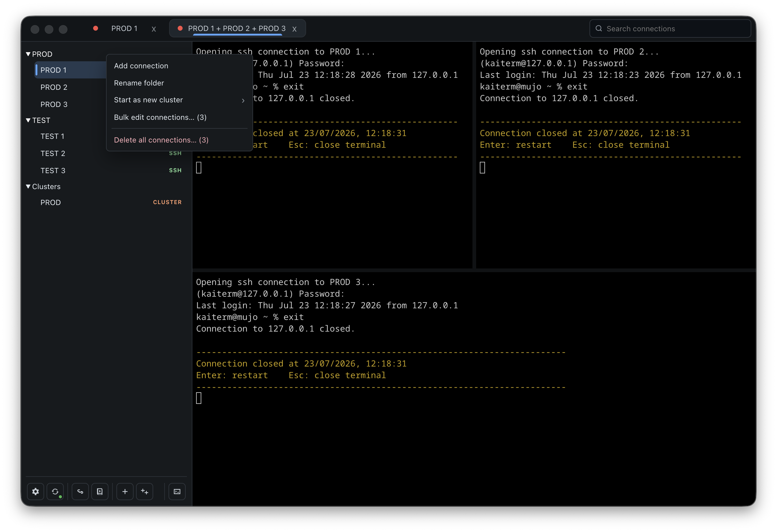Click 'Enter: restart' hint in PROD 2 pane
The width and height of the screenshot is (777, 532).
(516, 145)
